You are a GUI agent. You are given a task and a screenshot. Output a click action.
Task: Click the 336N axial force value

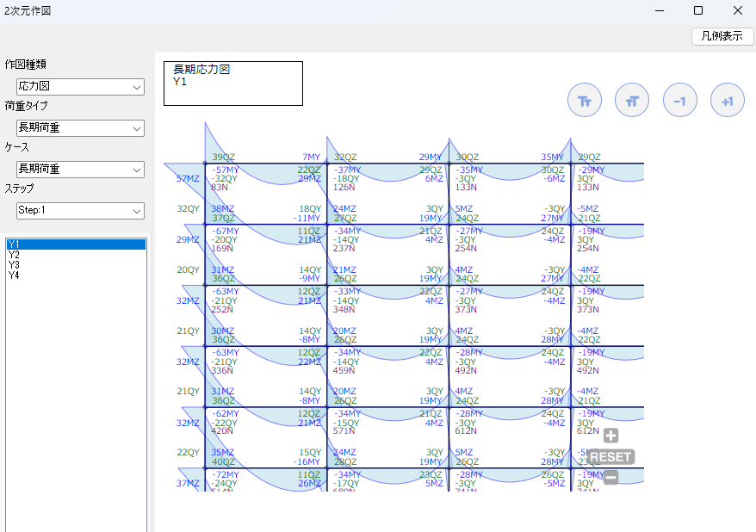222,370
